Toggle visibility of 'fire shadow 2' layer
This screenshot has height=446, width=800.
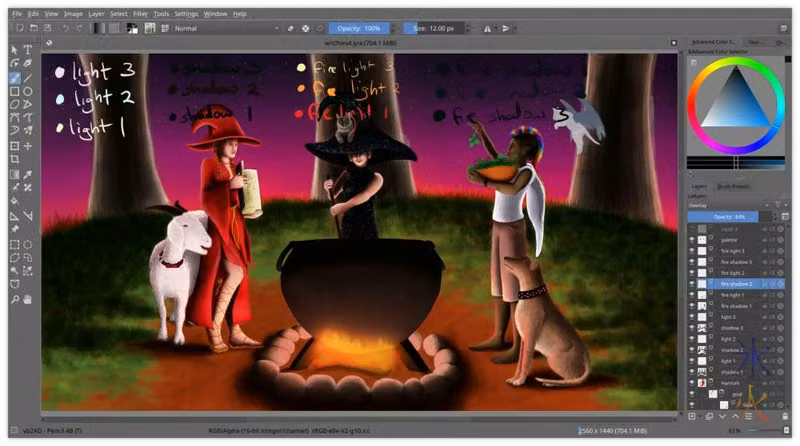[692, 284]
